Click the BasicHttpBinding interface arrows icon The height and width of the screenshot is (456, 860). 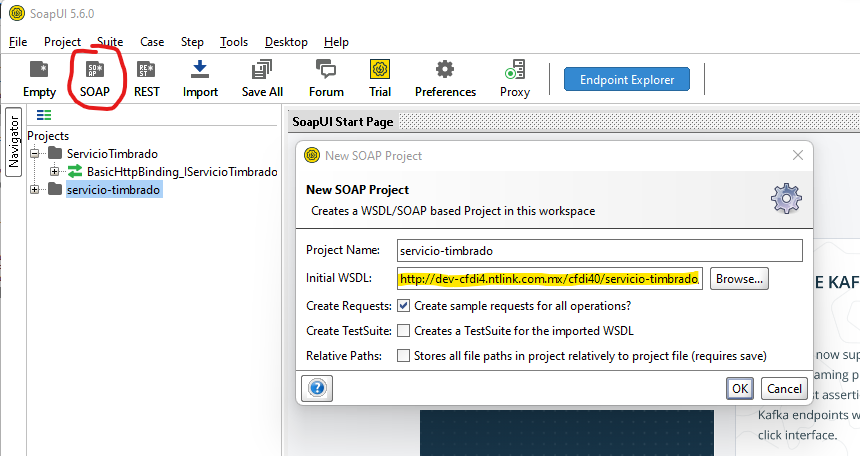tap(75, 171)
